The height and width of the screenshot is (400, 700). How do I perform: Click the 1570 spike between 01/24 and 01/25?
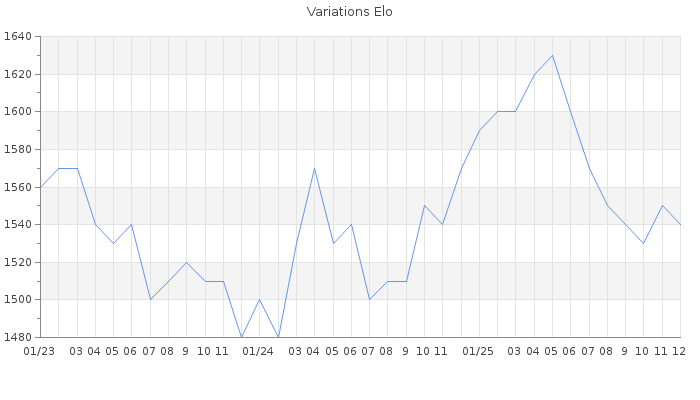point(314,168)
